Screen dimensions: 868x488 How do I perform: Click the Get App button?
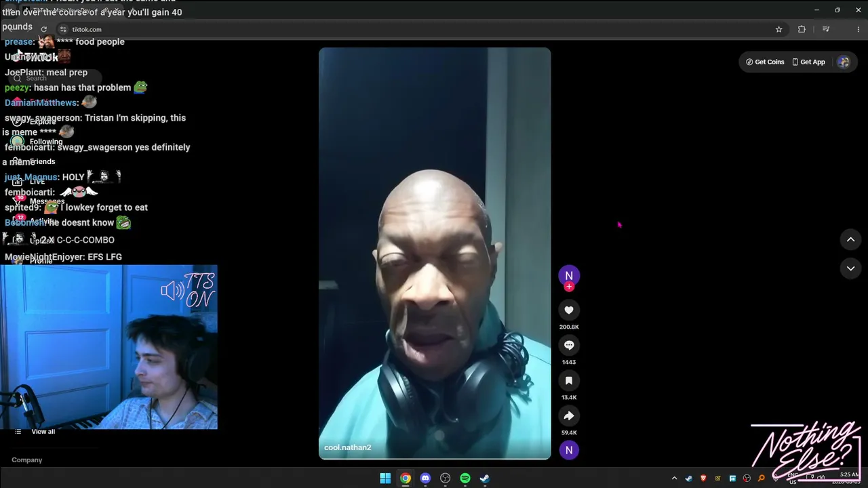[809, 62]
